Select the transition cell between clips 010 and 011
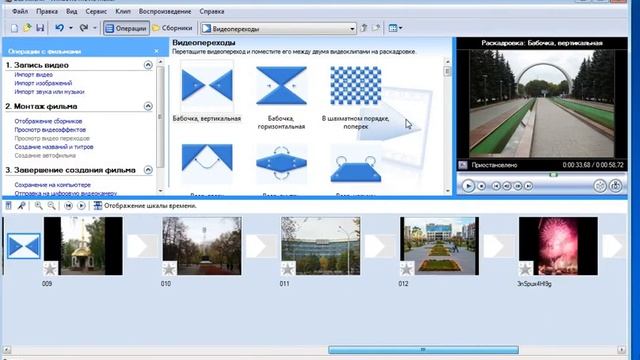 click(x=261, y=246)
